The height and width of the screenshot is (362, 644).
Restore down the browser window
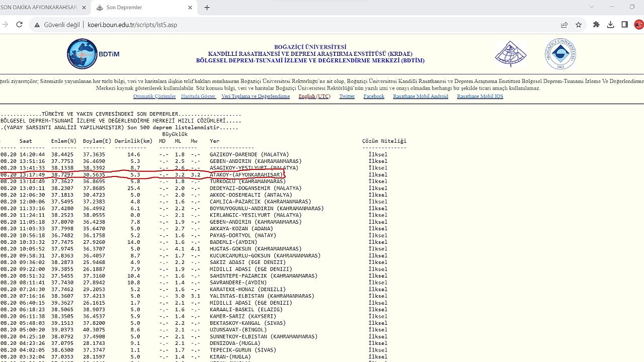click(x=632, y=7)
